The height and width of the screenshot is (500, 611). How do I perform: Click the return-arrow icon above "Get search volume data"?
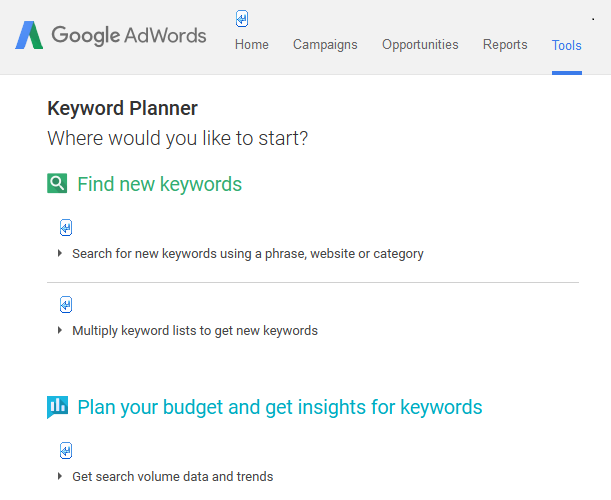pyautogui.click(x=66, y=450)
